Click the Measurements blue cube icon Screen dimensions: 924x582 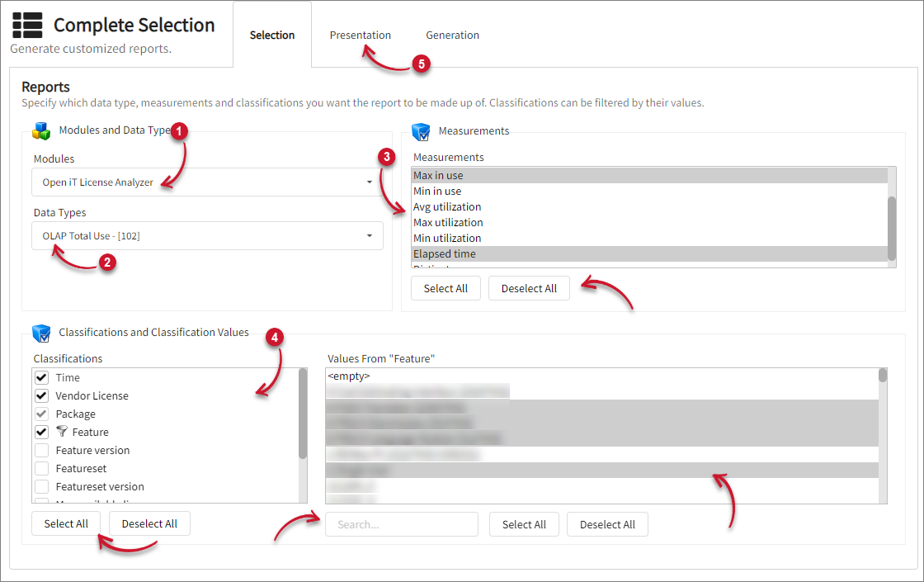pos(421,131)
